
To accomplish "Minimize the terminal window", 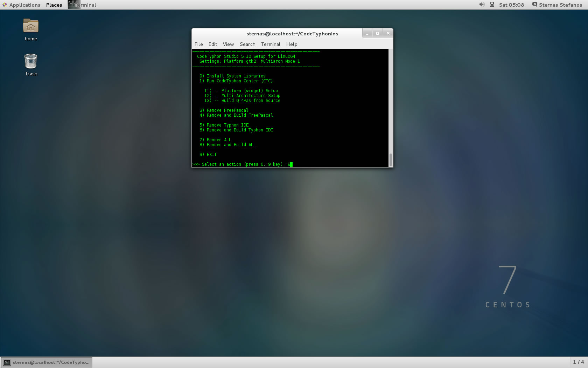I will [367, 33].
